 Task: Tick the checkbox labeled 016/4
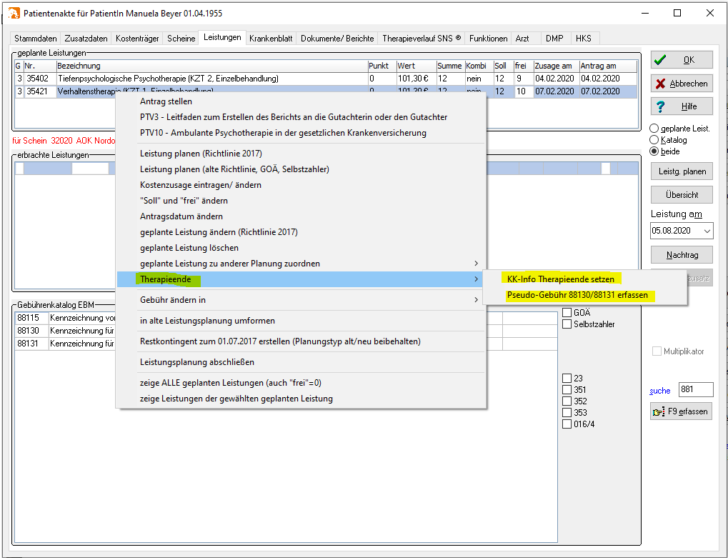567,424
